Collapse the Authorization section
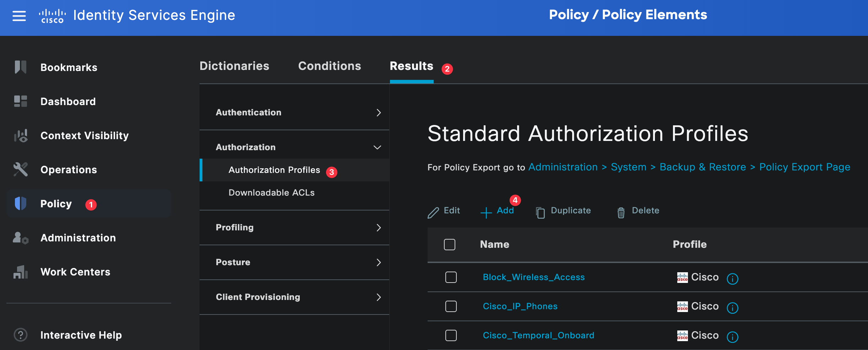 point(377,147)
